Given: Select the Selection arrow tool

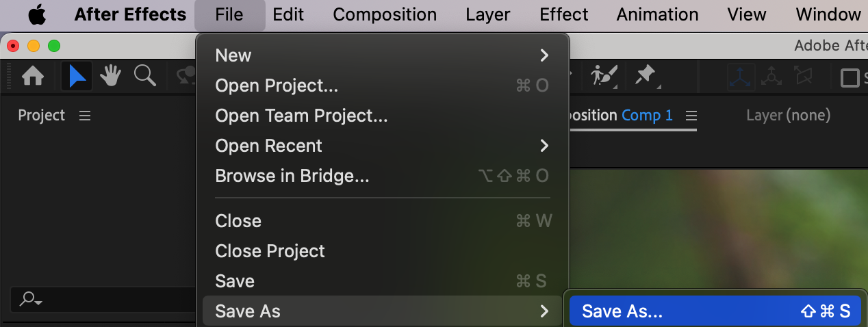Looking at the screenshot, I should click(77, 76).
